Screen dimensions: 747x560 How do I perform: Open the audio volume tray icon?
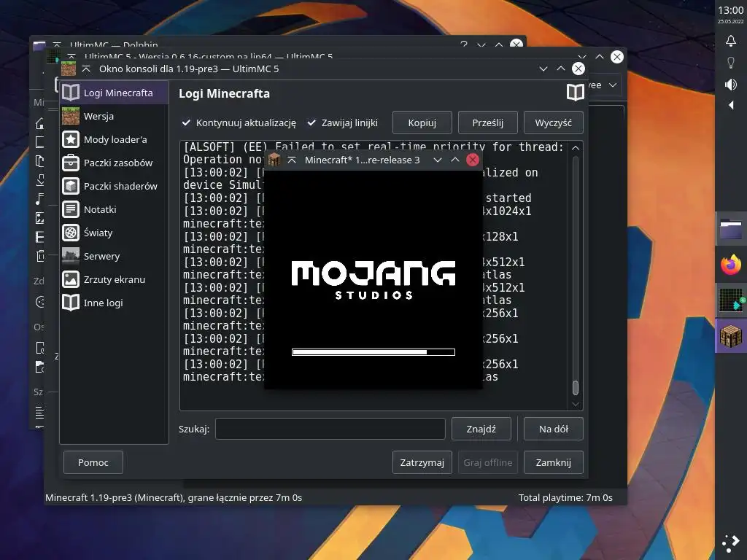point(731,85)
